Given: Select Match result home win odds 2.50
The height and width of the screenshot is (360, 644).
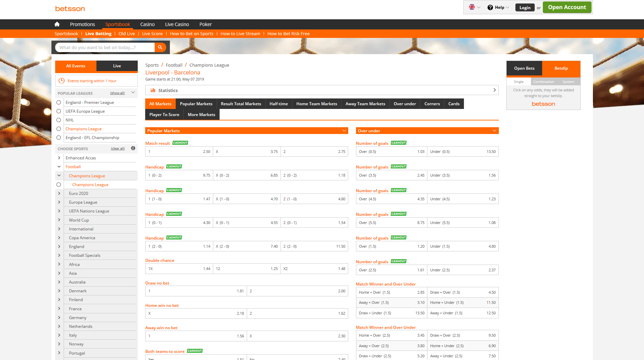Looking at the screenshot, I should (179, 152).
